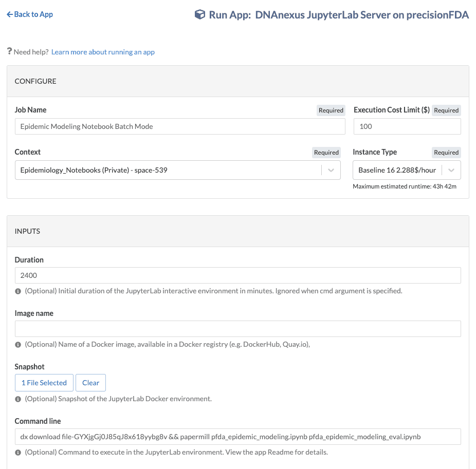Click the Instance Type chevron arrow

click(451, 170)
